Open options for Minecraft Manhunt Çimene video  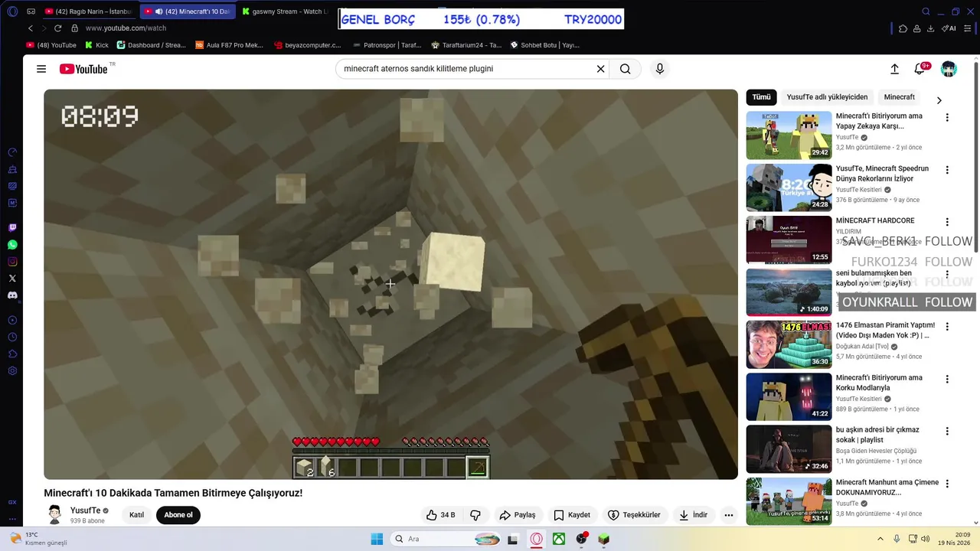pyautogui.click(x=947, y=484)
